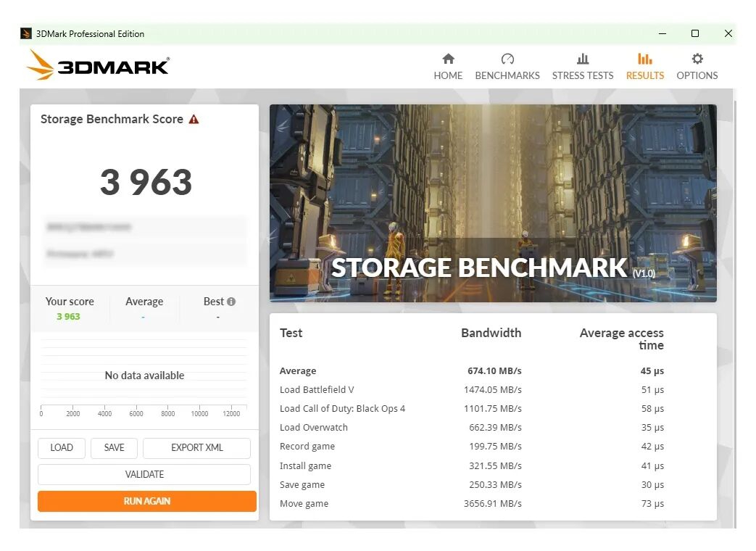Go to the Home icon

click(x=448, y=59)
